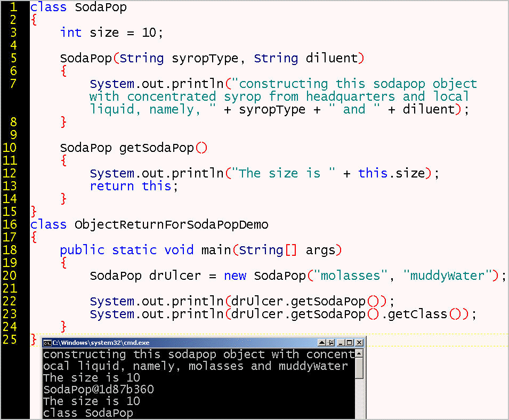This screenshot has width=509, height=420.
Task: Click the up-arrow button in cmd title bar
Action: click(322, 342)
